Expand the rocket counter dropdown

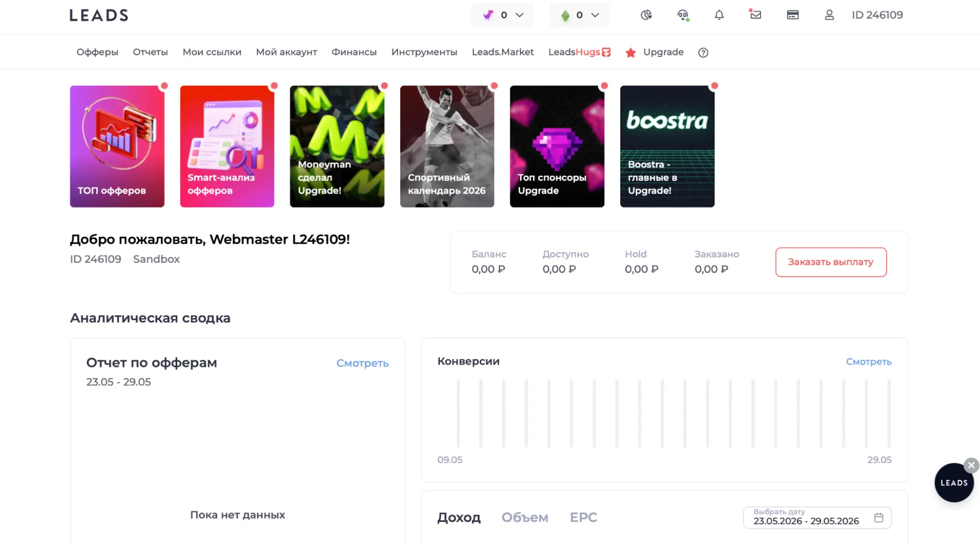tap(502, 15)
